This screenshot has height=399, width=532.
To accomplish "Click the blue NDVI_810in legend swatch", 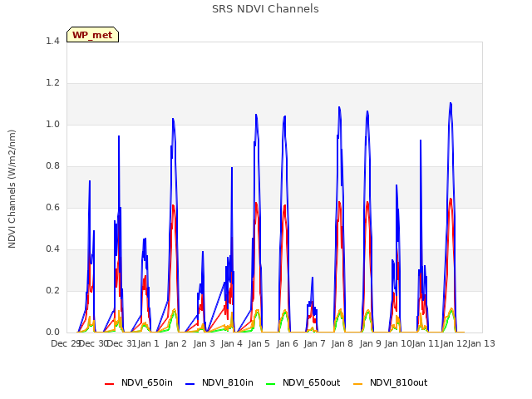I will (190, 384).
